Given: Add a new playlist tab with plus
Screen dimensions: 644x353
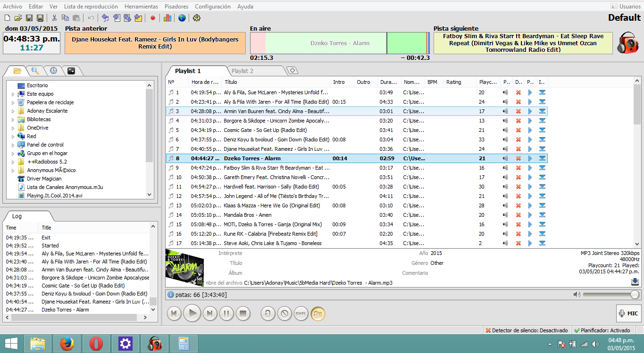Looking at the screenshot, I should click(293, 71).
